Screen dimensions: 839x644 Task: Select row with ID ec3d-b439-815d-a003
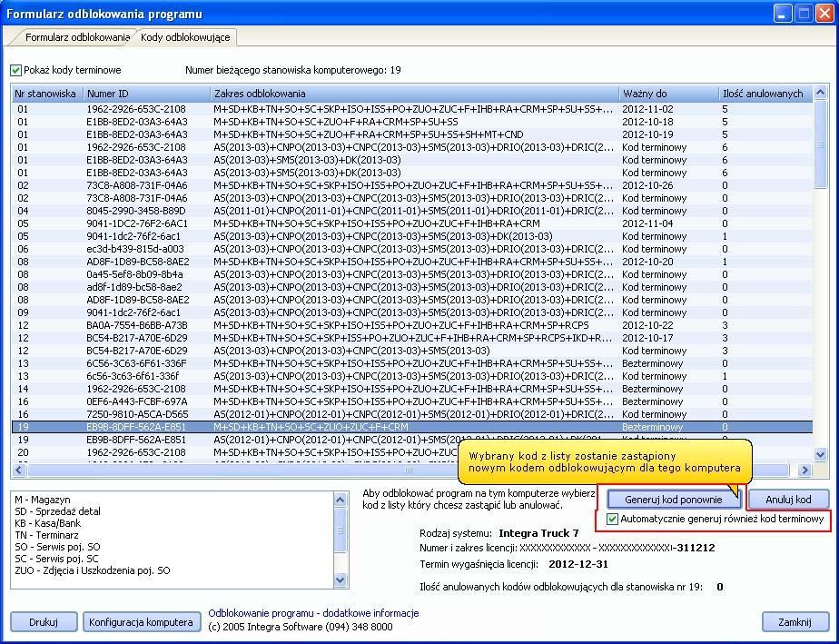point(412,249)
